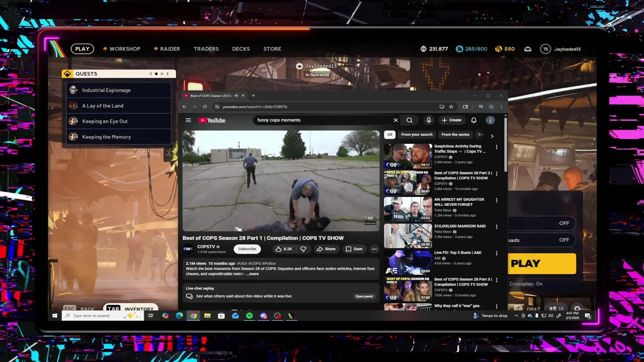The width and height of the screenshot is (644, 362).
Task: Click the YouTube logo
Action: coord(212,120)
